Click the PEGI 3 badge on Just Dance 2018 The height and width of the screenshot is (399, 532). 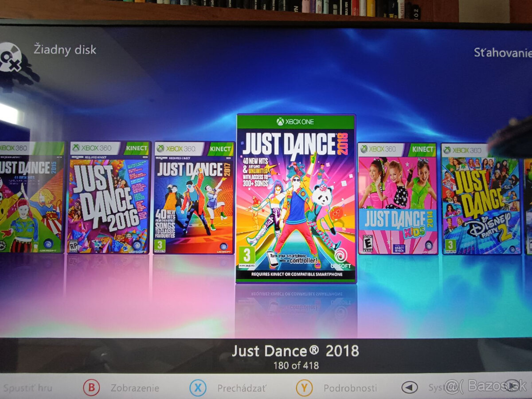[x=248, y=256]
